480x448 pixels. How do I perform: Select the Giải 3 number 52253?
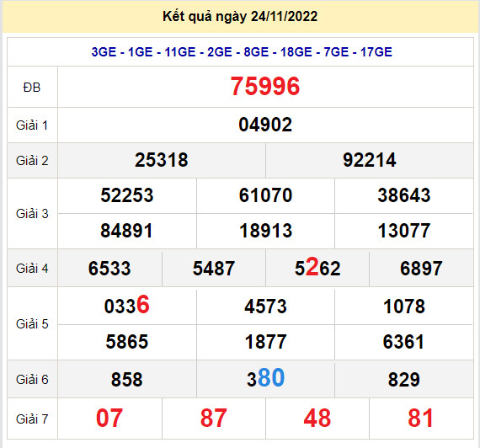coord(127,195)
